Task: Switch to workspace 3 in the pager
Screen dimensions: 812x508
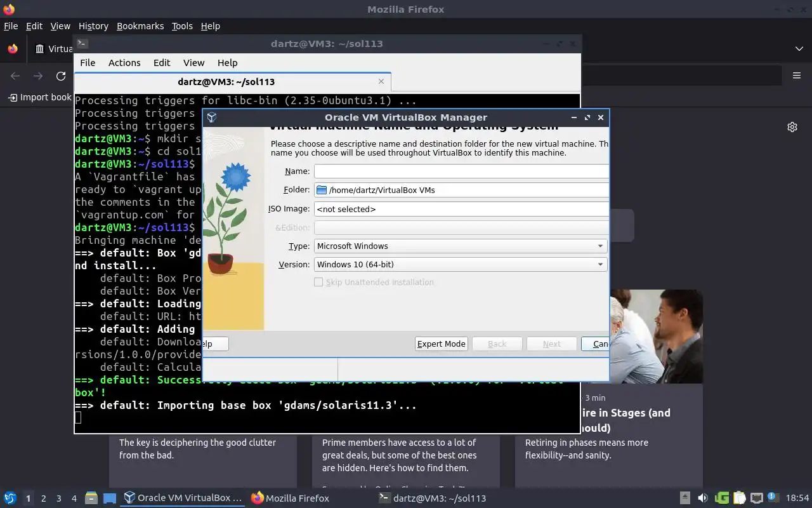Action: pos(58,498)
